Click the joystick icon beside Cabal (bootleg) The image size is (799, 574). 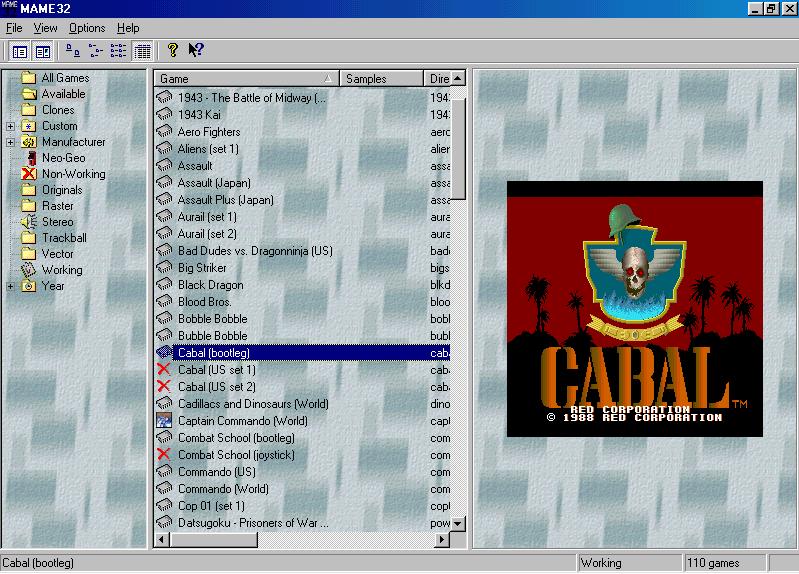(x=164, y=352)
